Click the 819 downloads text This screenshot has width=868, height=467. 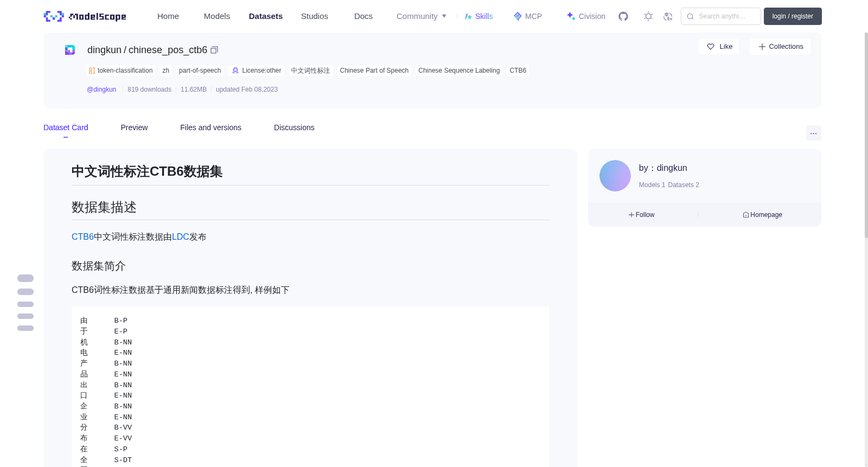pyautogui.click(x=149, y=89)
